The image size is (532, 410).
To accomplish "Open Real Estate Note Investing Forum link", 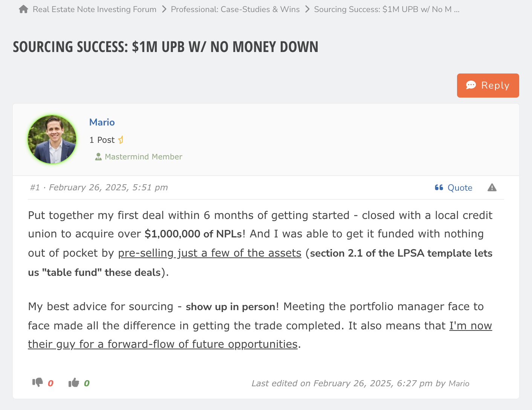I will point(94,9).
